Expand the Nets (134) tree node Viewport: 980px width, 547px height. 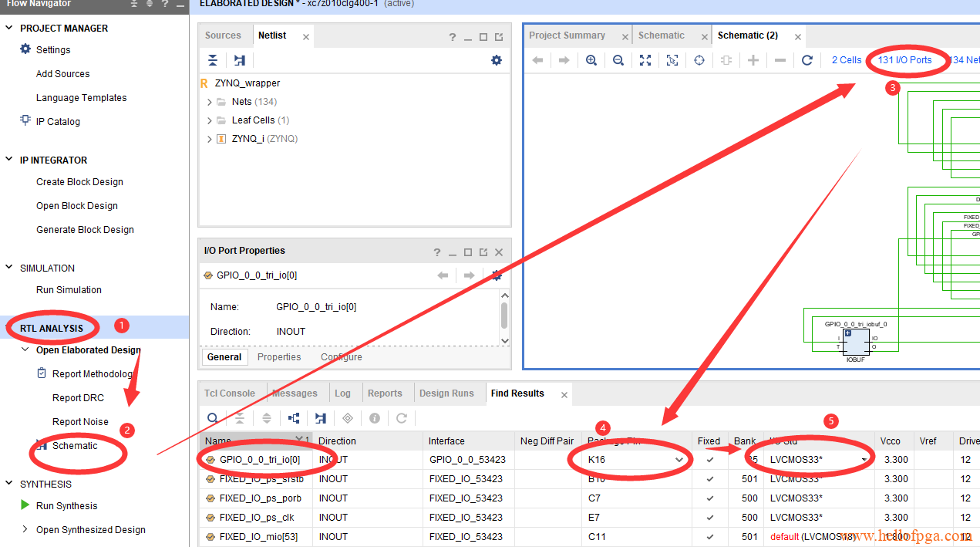210,102
